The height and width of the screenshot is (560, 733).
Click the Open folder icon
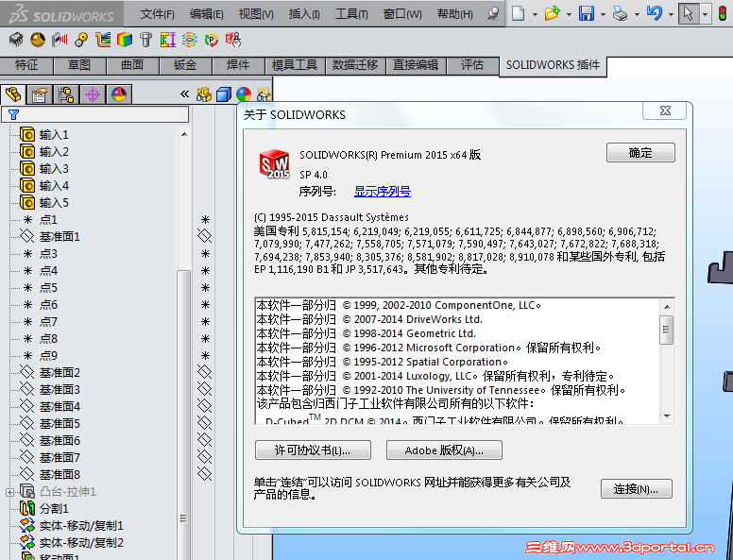click(x=552, y=13)
